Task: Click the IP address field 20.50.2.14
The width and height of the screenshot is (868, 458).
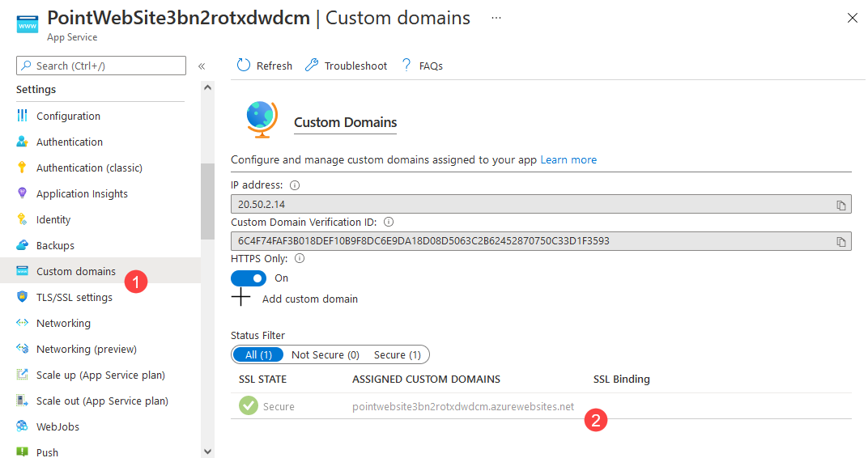Action: (541, 204)
